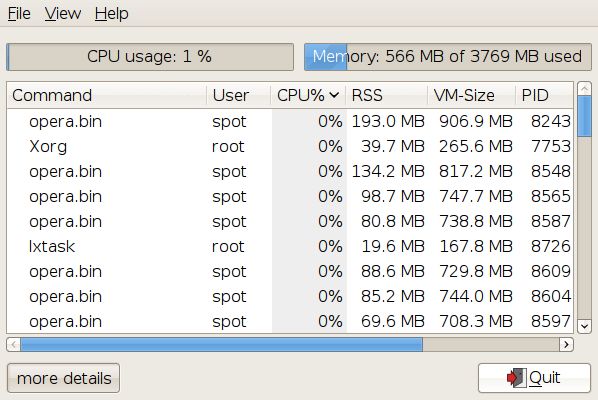Open the File menu
This screenshot has width=598, height=400.
(19, 14)
